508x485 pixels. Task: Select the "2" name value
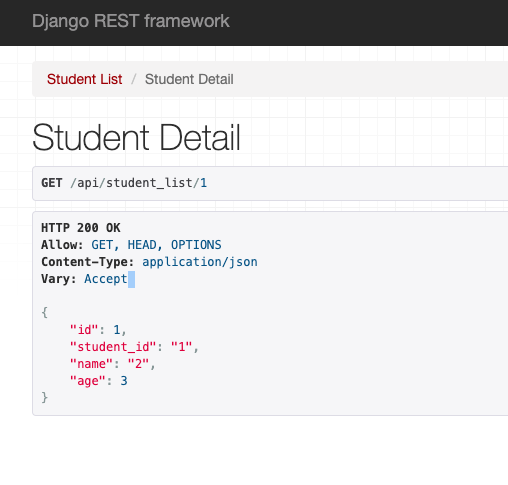click(138, 364)
